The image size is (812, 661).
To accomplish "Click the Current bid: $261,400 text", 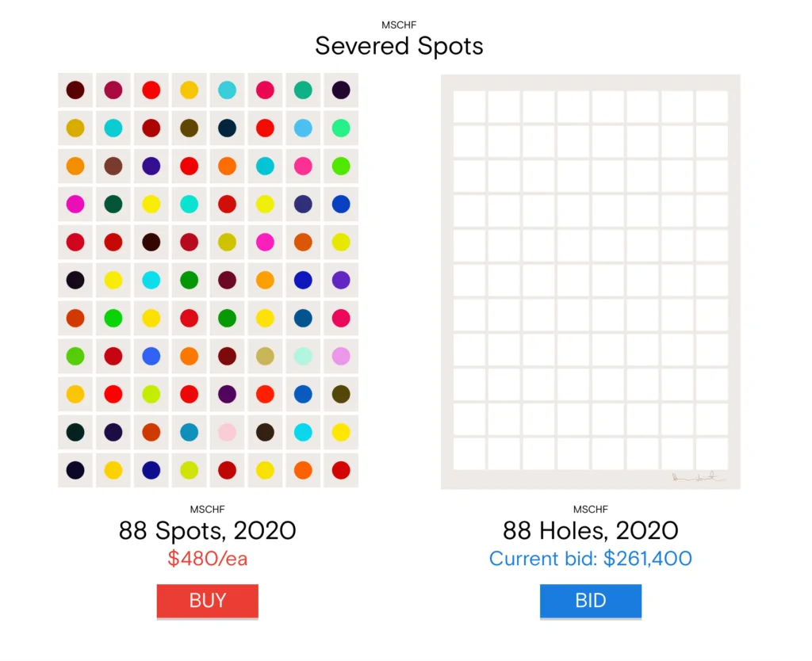I will click(x=590, y=559).
